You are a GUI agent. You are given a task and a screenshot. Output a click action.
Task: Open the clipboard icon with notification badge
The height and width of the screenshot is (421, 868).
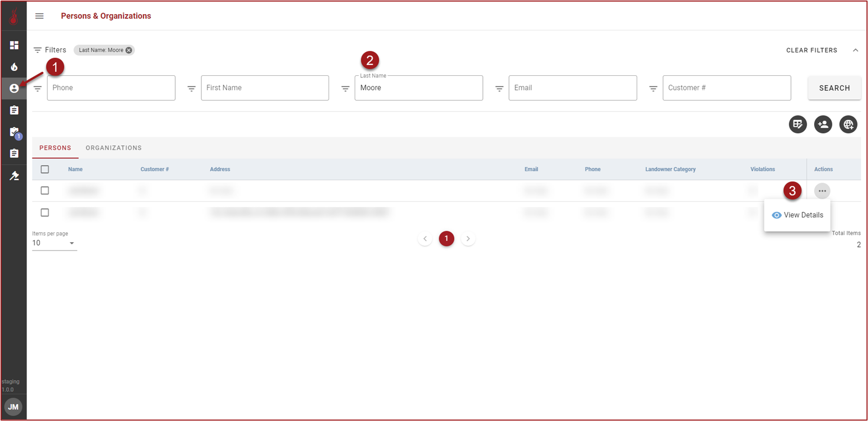coord(14,132)
